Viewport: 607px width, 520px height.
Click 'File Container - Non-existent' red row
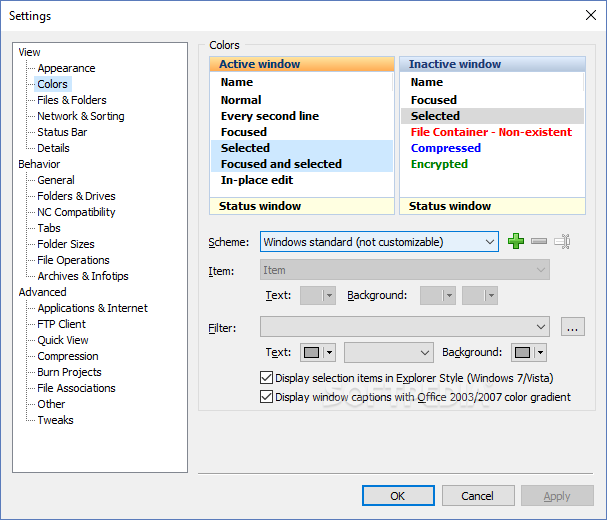(492, 132)
